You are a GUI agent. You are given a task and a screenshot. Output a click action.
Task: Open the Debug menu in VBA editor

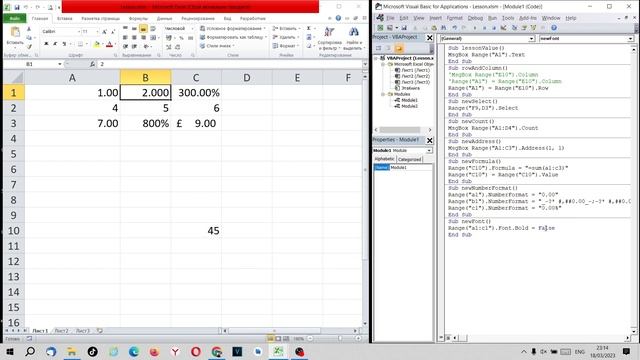[475, 18]
